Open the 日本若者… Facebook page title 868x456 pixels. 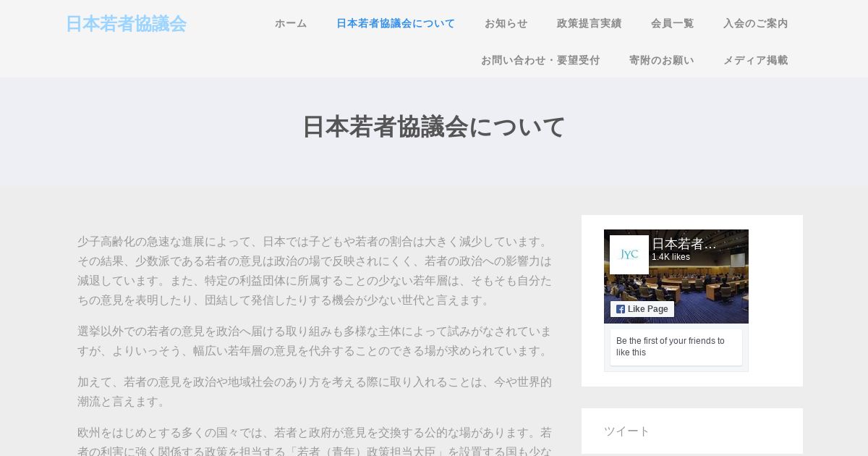[684, 244]
